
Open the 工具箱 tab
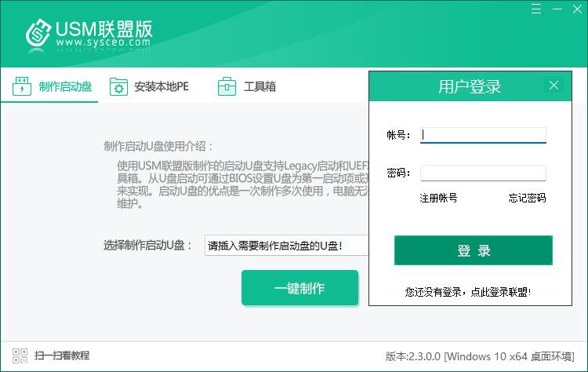click(x=247, y=86)
